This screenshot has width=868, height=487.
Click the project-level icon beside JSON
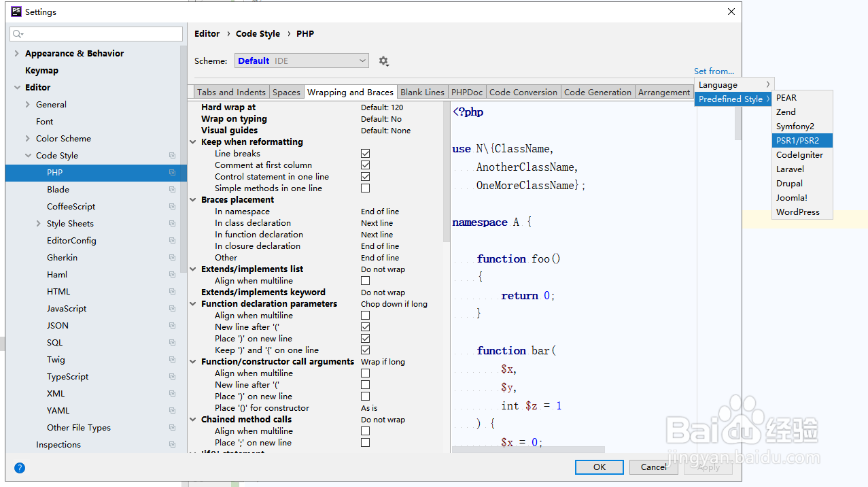(173, 326)
